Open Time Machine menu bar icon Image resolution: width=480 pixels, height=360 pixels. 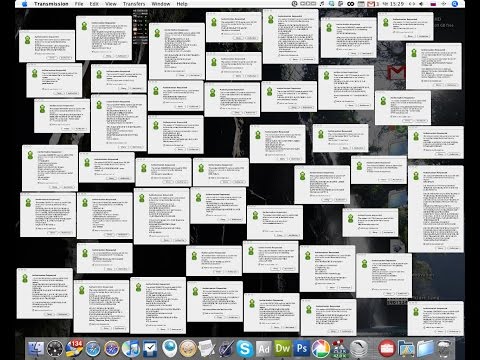point(295,4)
